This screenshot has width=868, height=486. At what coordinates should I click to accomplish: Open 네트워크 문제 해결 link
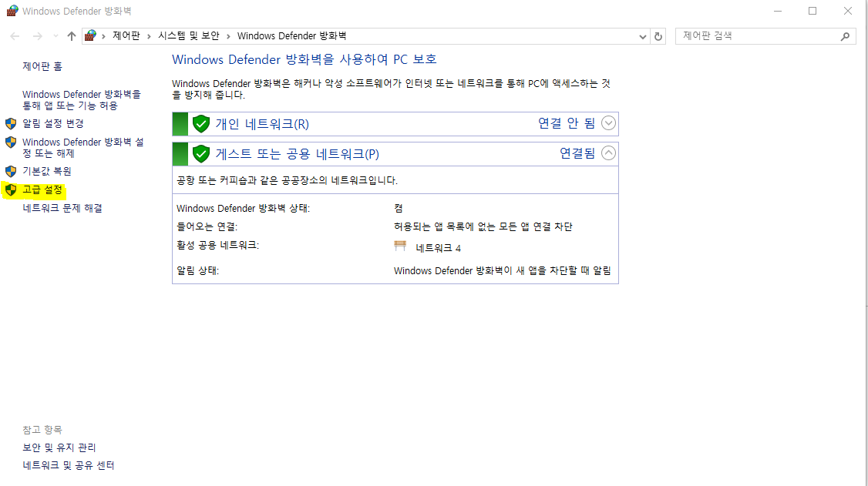[62, 209]
